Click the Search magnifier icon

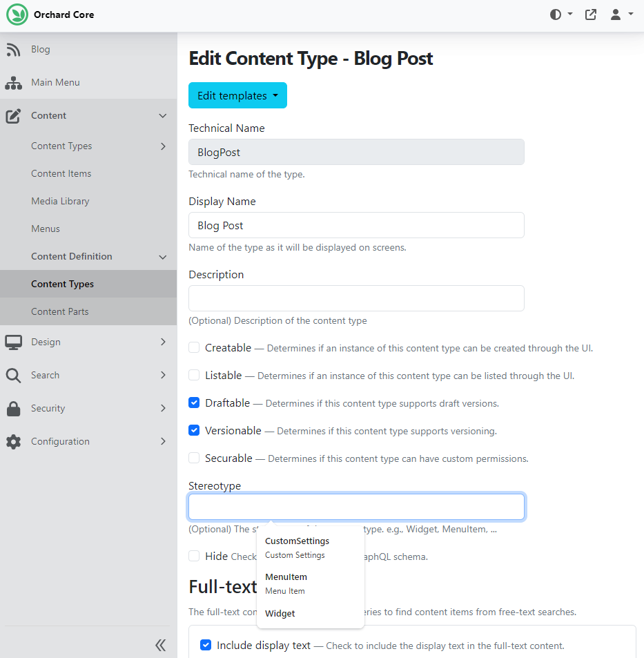[x=13, y=375]
